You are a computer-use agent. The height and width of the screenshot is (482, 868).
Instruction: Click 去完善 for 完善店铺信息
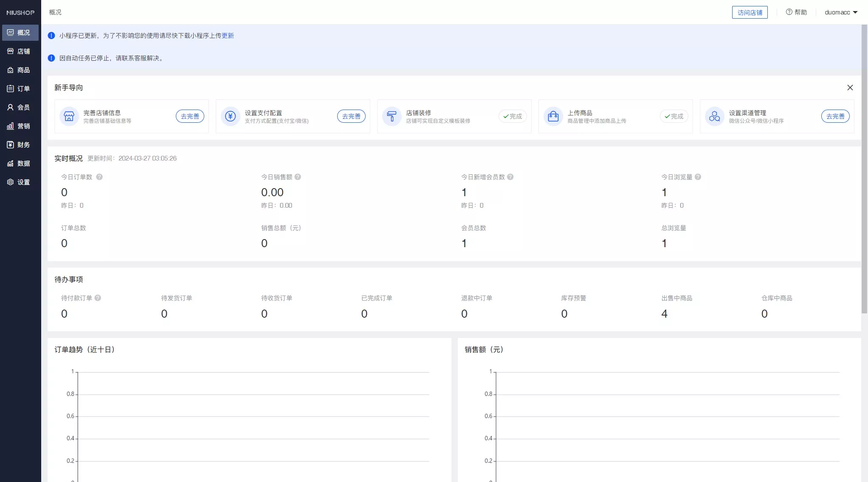(x=190, y=116)
